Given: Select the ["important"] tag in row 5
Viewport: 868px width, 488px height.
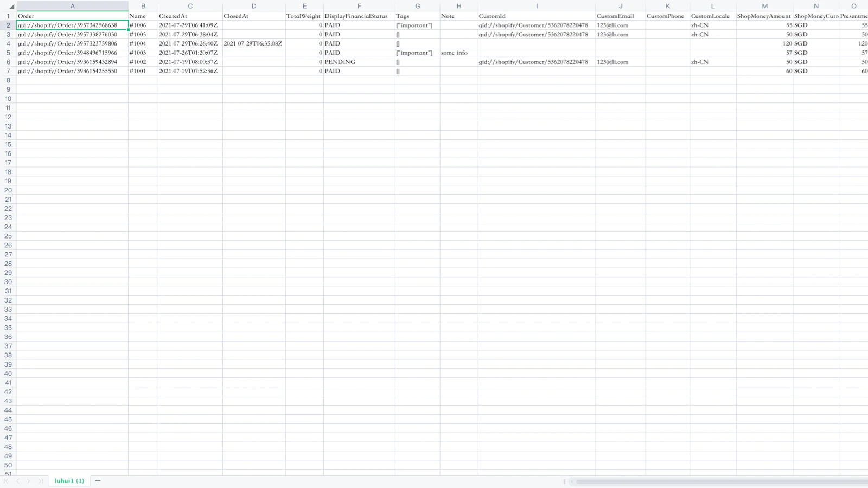Looking at the screenshot, I should [x=418, y=53].
